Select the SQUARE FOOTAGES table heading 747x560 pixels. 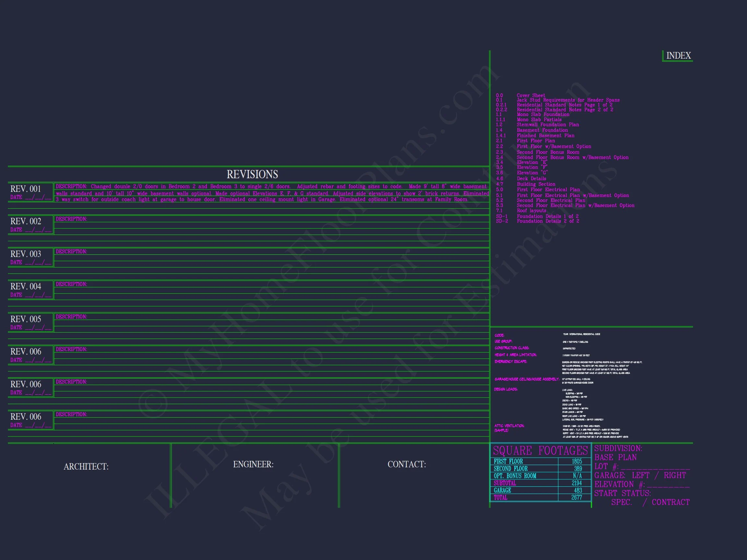(x=540, y=451)
